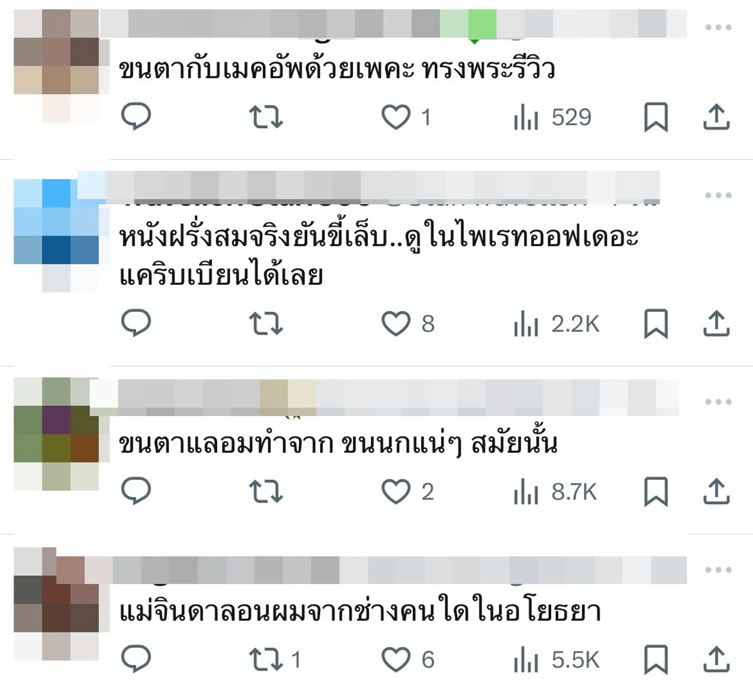
Task: View analytics showing 8.7K views
Action: (x=555, y=492)
